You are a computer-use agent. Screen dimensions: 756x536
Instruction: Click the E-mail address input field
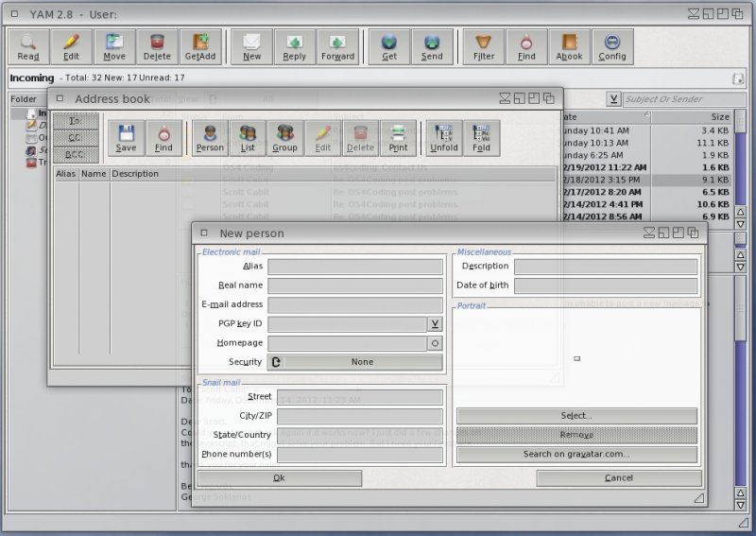click(355, 304)
